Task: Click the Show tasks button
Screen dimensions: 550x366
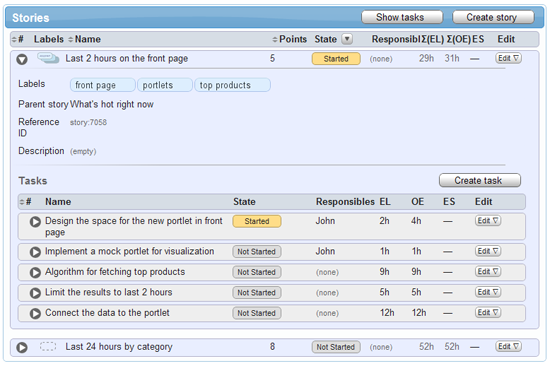Action: pos(402,17)
